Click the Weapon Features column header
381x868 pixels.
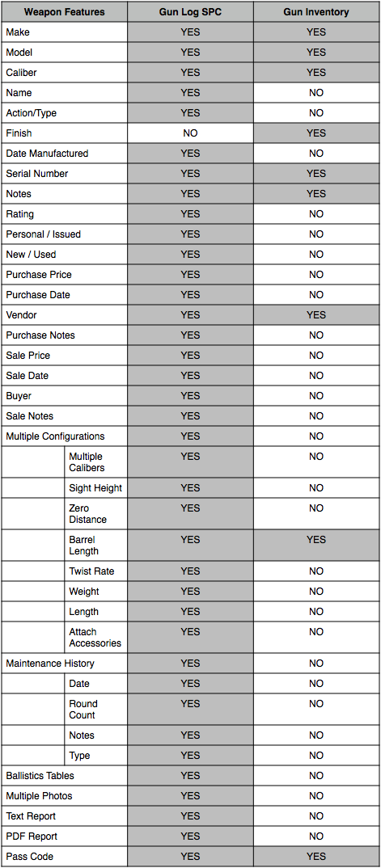click(x=64, y=11)
